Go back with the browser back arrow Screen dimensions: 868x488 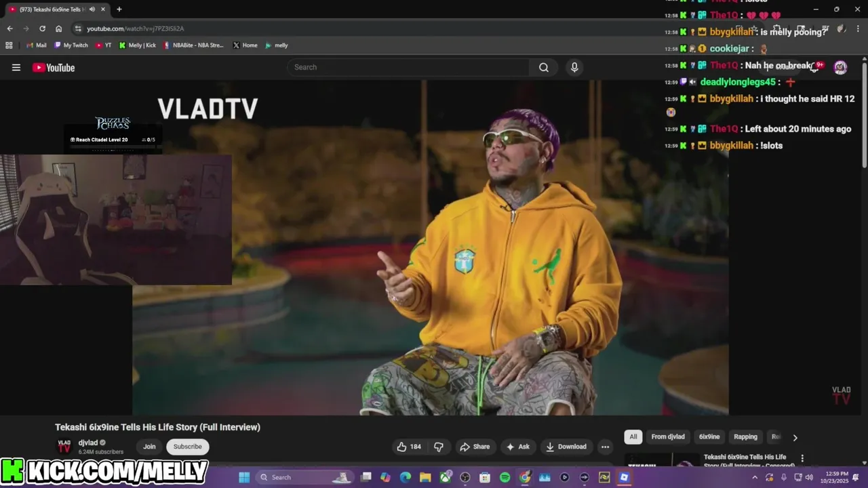tap(9, 28)
